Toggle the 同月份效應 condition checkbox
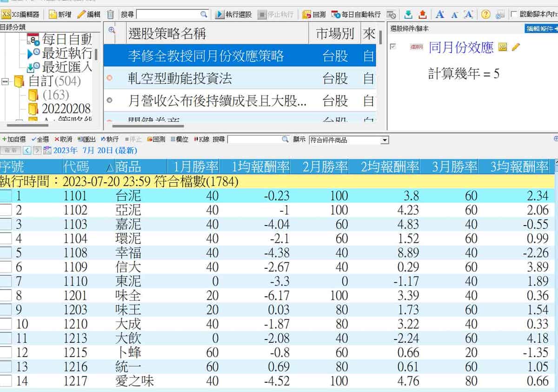Viewport: 558px width, 392px height. [393, 47]
